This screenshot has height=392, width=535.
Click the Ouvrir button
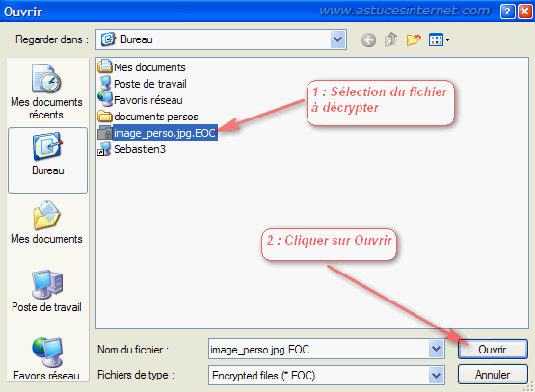point(493,349)
